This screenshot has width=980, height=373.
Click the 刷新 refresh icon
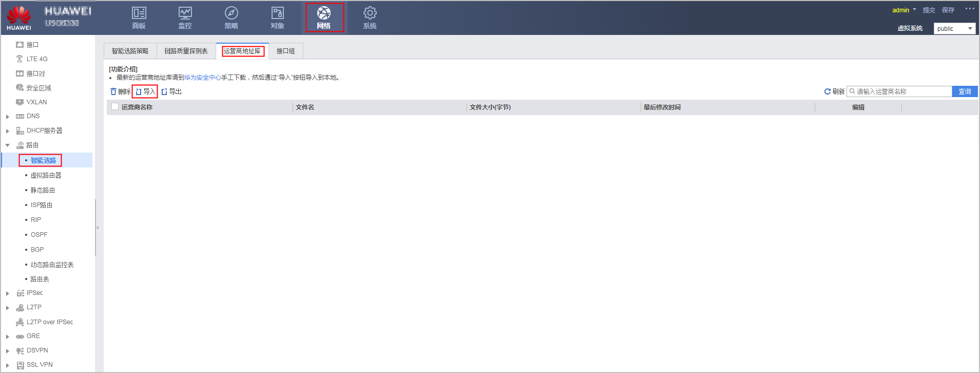pos(827,91)
